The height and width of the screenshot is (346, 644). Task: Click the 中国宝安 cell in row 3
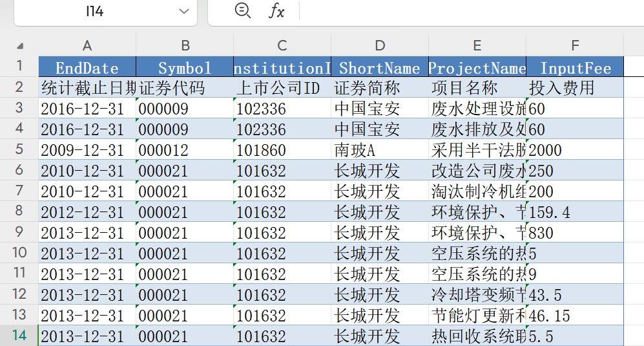click(x=380, y=108)
